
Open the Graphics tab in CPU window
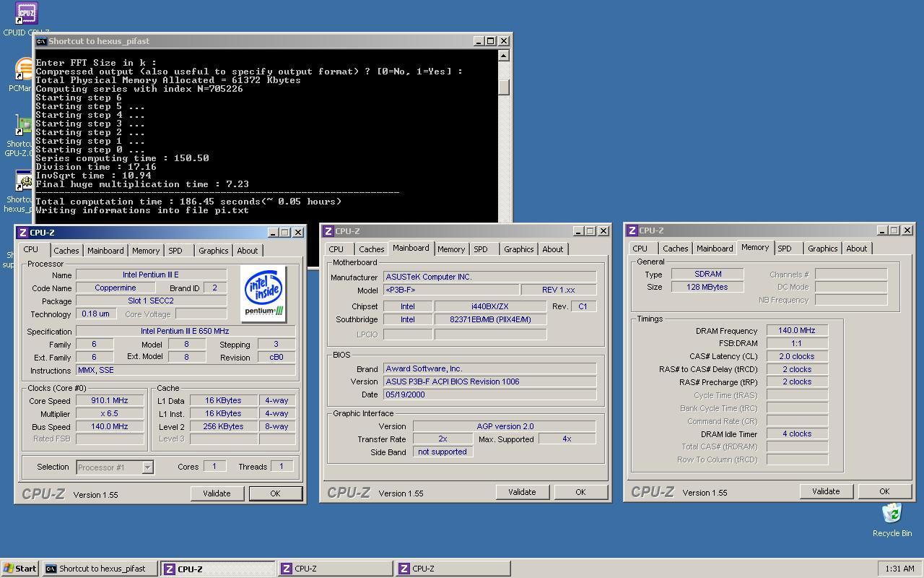pos(214,251)
